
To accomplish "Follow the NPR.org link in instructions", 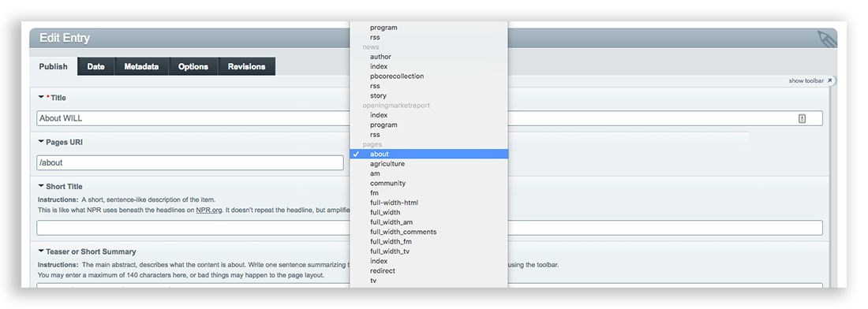I will click(209, 210).
